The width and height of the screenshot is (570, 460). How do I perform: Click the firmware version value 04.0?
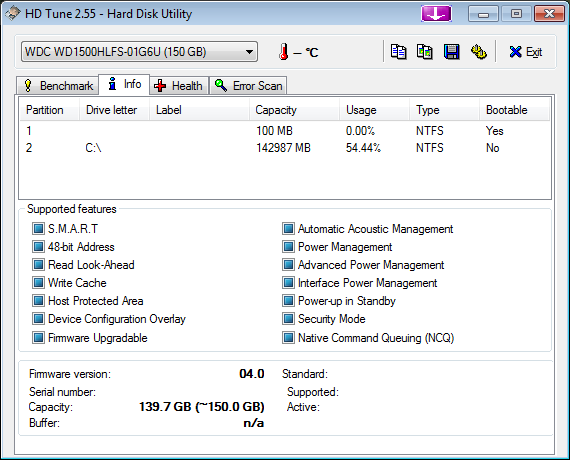[x=252, y=374]
